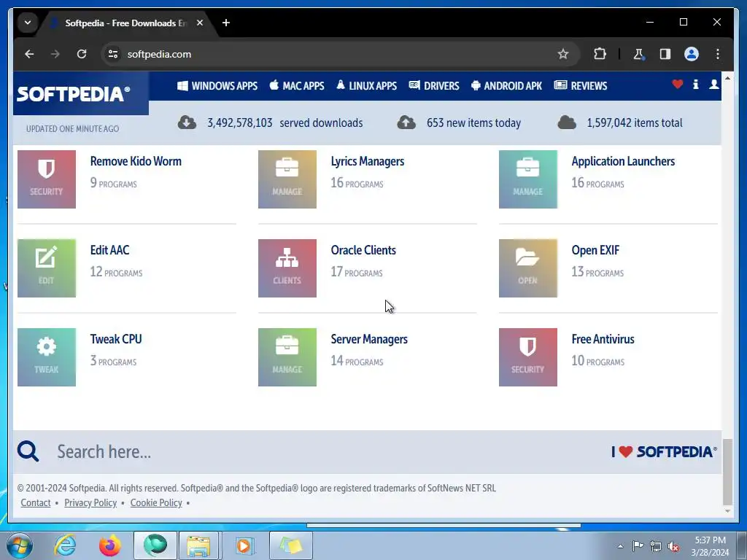Click the Free Antivirus shield tile icon

pos(528,357)
